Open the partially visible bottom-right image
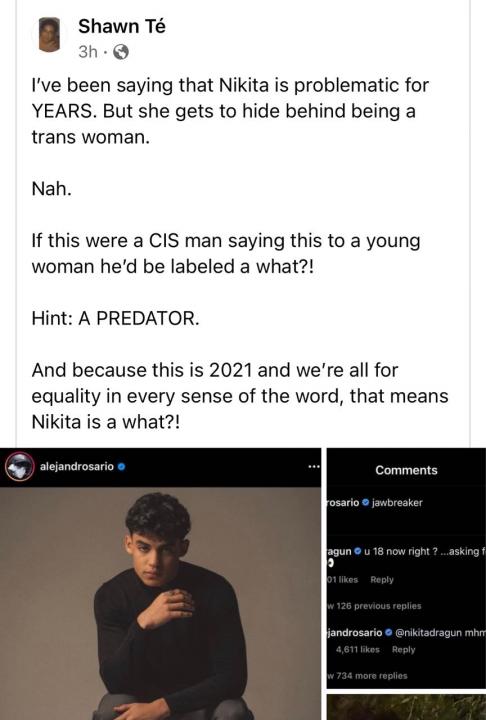 (406, 707)
